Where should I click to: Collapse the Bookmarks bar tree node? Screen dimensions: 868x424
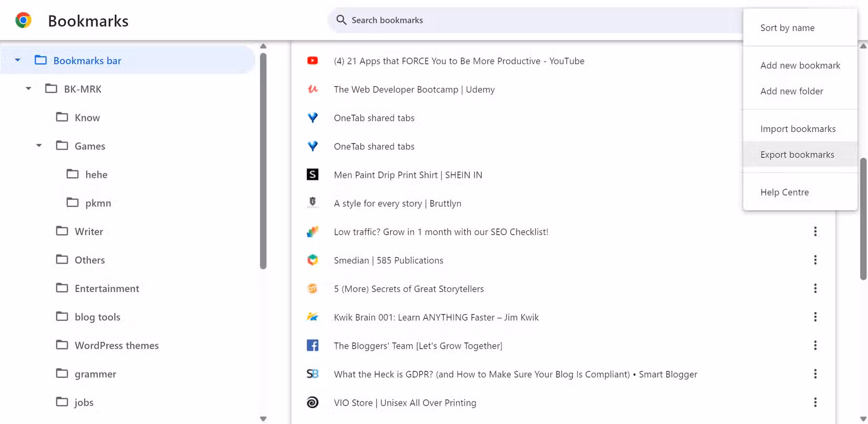[x=18, y=60]
